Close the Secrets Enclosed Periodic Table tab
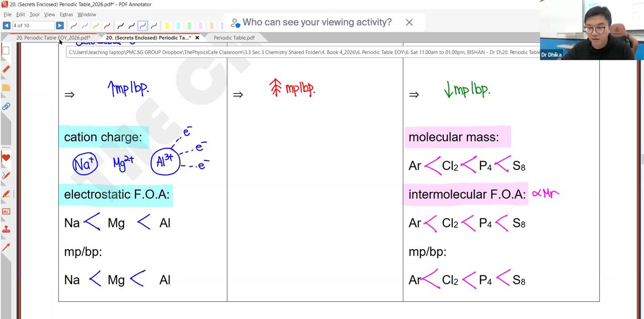The image size is (644, 319). pyautogui.click(x=197, y=38)
